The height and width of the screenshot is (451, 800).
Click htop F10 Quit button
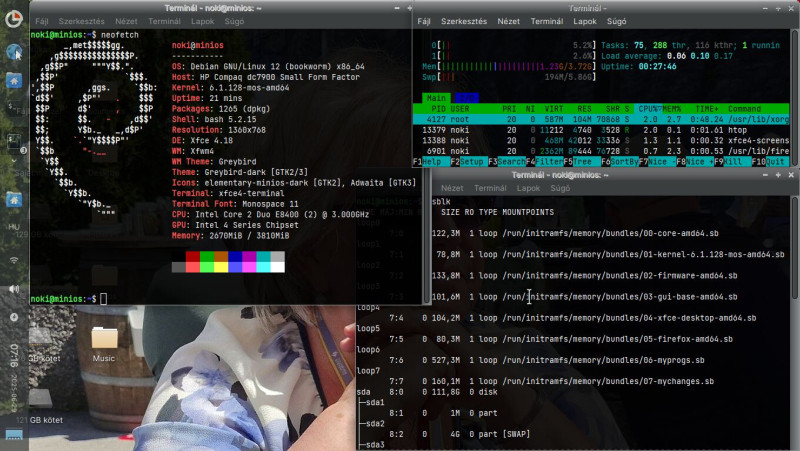[x=768, y=162]
